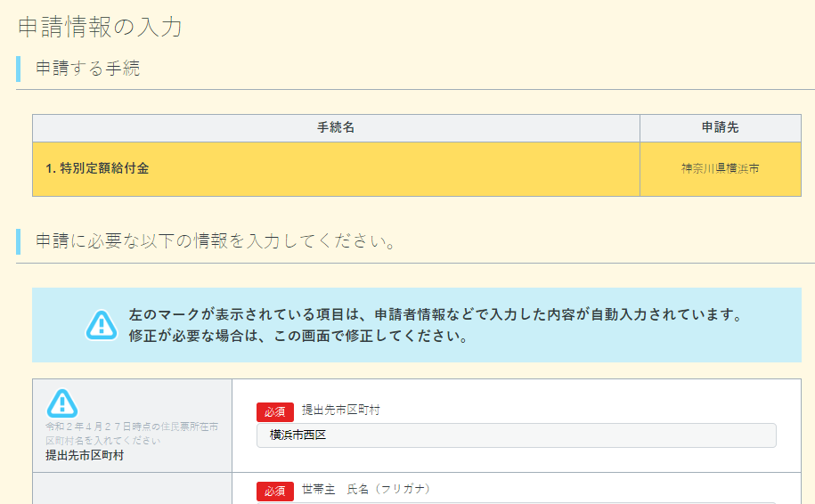Click the 申請情報の入力 page heading
This screenshot has height=504, width=815.
[100, 27]
